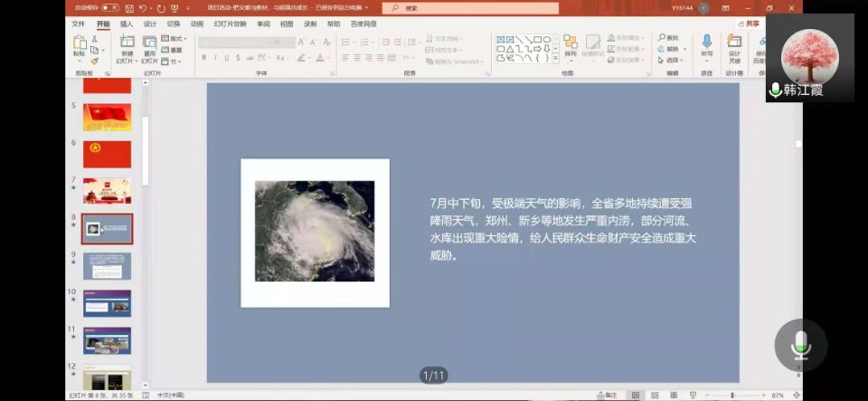Select slide 10 thumbnail in panel

pos(107,303)
